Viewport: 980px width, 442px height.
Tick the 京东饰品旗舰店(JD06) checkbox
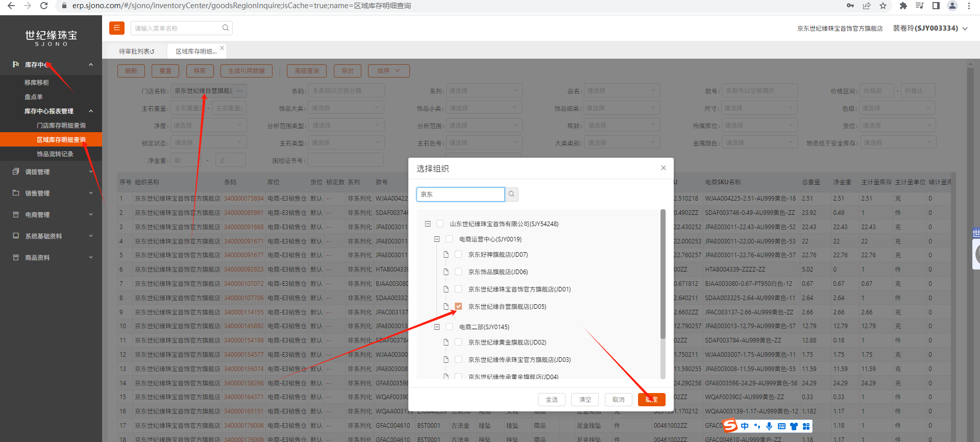coord(458,272)
